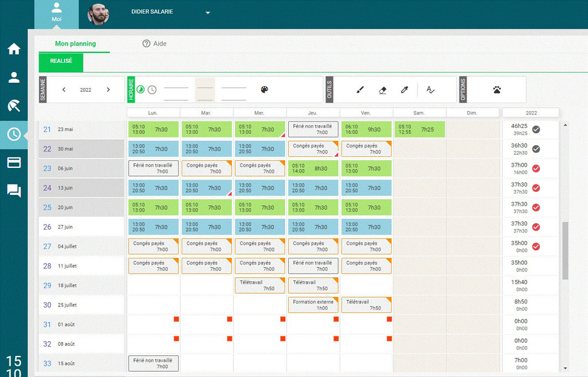588x377 pixels.
Task: Toggle week 27 red validation checkmark
Action: pos(536,246)
